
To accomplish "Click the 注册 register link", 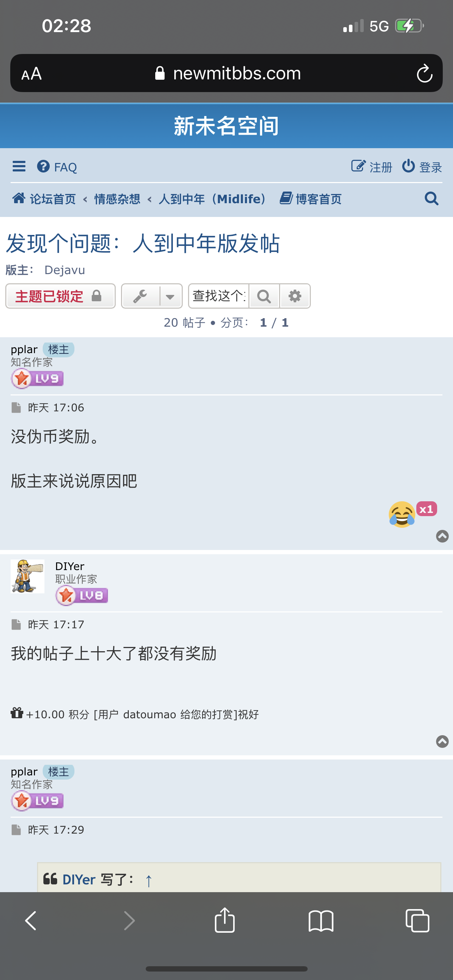I will [x=372, y=167].
